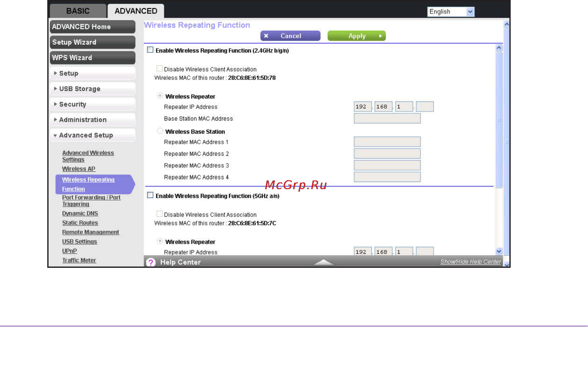Open the Setup Wizard menu item
The height and width of the screenshot is (369, 588).
pyautogui.click(x=92, y=42)
